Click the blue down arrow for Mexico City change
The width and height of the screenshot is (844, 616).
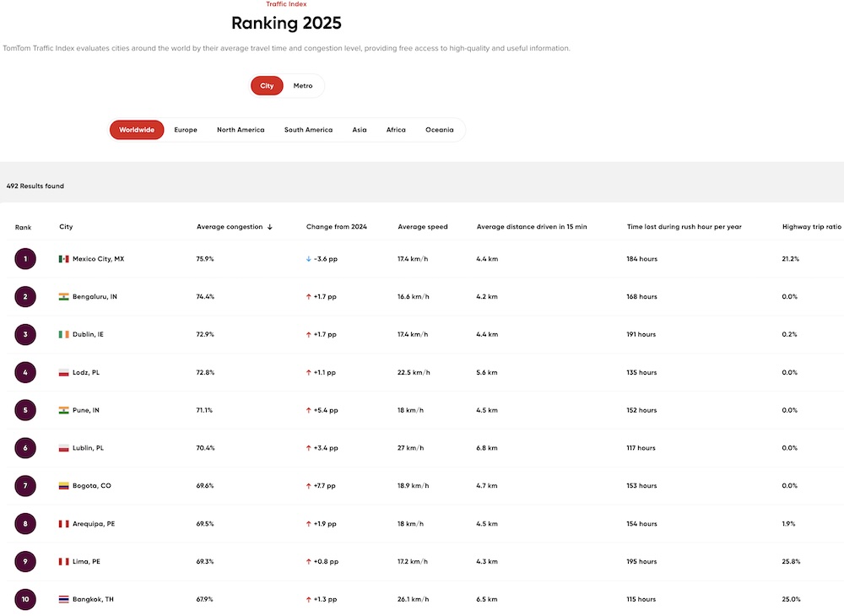coord(309,259)
